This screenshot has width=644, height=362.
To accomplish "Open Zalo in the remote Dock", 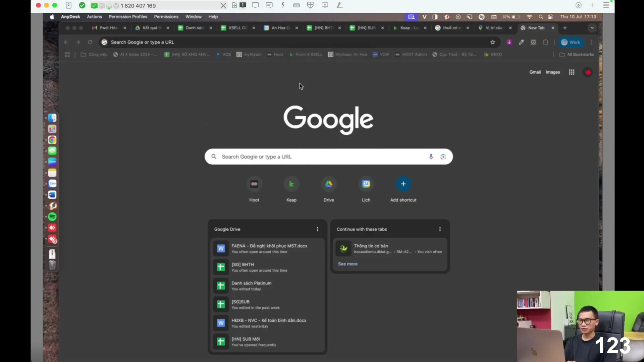I will pyautogui.click(x=52, y=184).
